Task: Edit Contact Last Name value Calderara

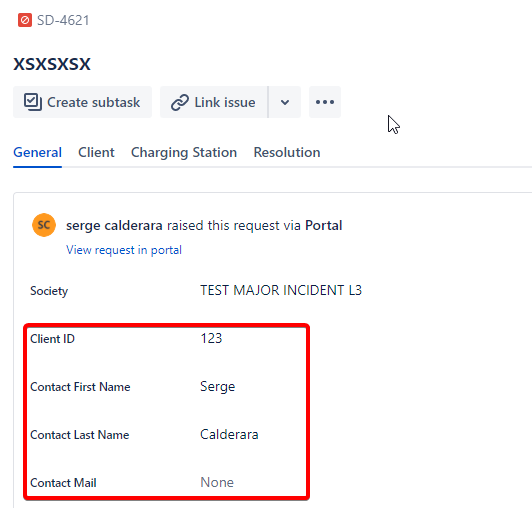Action: (229, 434)
